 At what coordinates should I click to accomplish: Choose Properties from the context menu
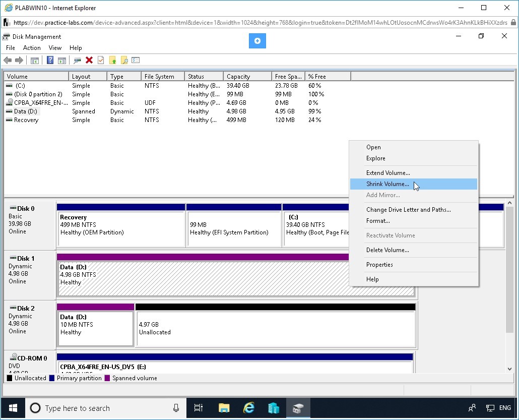coord(413,265)
